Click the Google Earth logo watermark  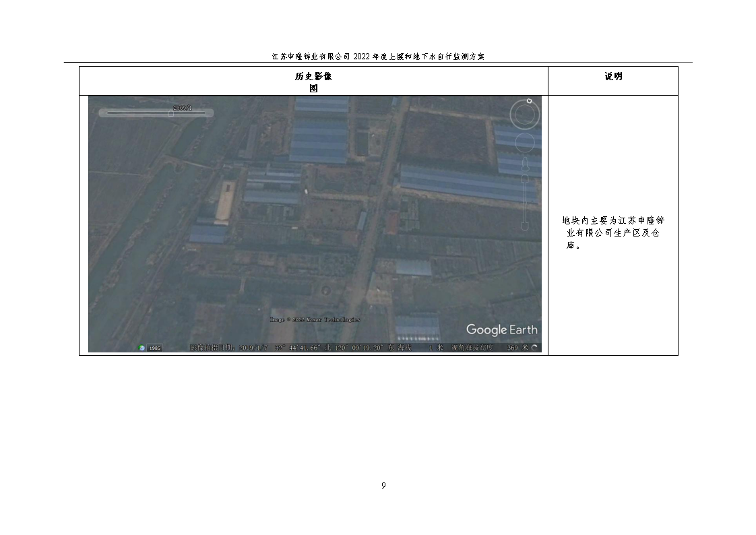[501, 329]
